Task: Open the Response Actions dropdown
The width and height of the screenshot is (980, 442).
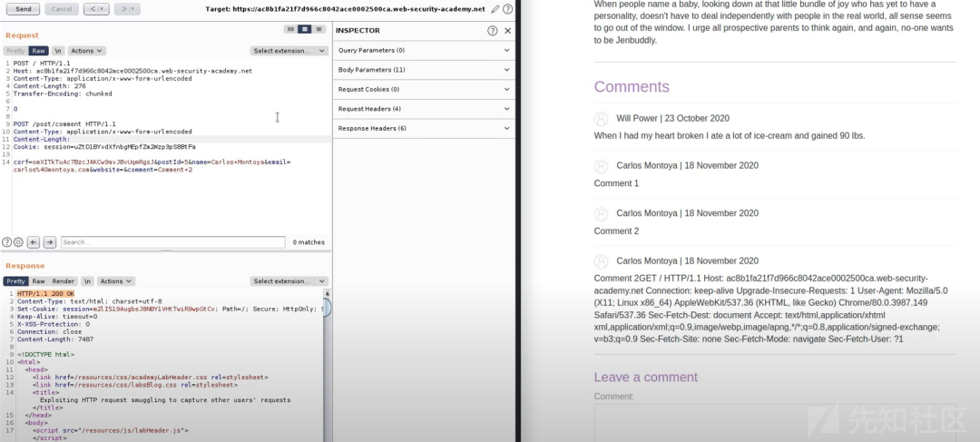Action: pos(115,281)
